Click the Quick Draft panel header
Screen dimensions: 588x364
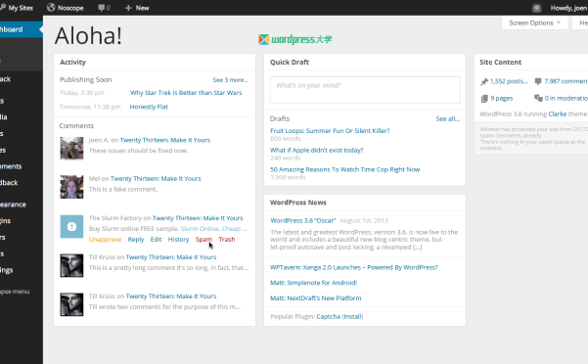tap(365, 63)
